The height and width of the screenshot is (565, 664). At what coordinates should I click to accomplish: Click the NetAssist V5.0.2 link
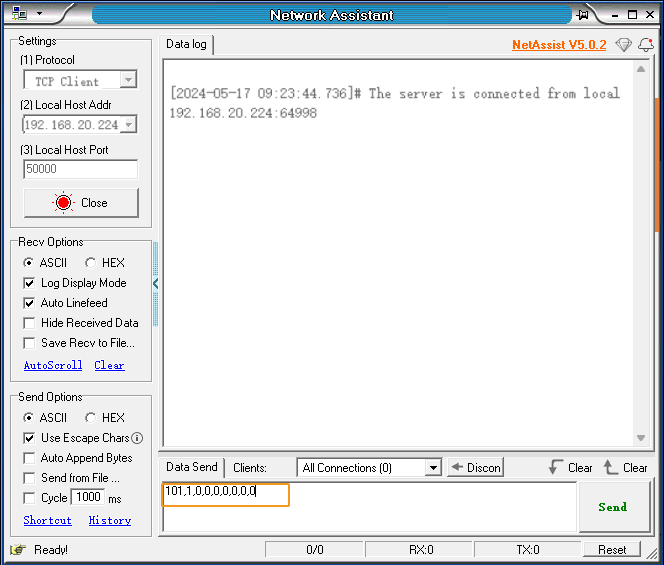click(558, 45)
